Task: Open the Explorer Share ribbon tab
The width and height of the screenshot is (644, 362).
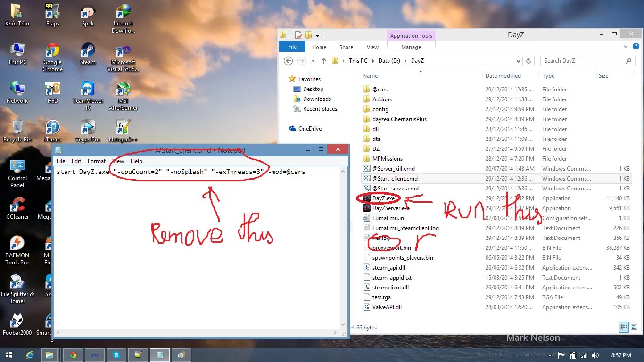Action: 346,47
